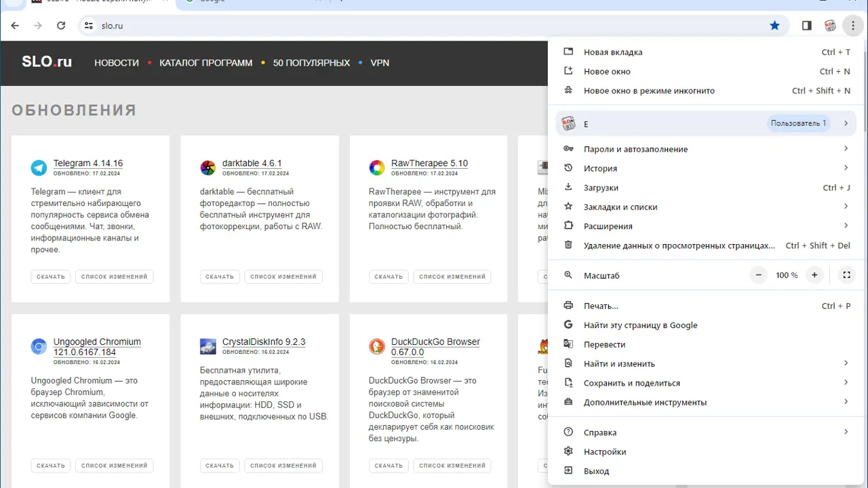Screen dimensions: 868x488
Task: Click Скачать button under Telegram
Action: click(x=51, y=277)
